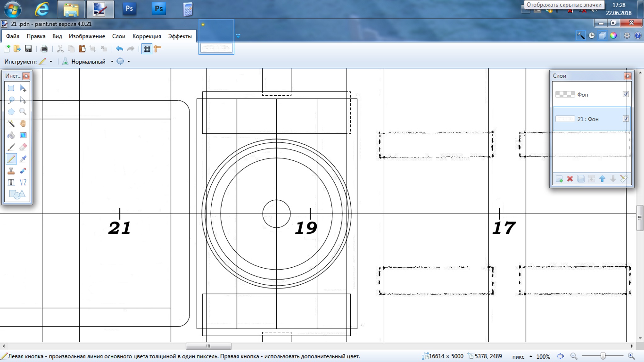Image resolution: width=644 pixels, height=362 pixels.
Task: Open the Правка menu
Action: point(36,36)
